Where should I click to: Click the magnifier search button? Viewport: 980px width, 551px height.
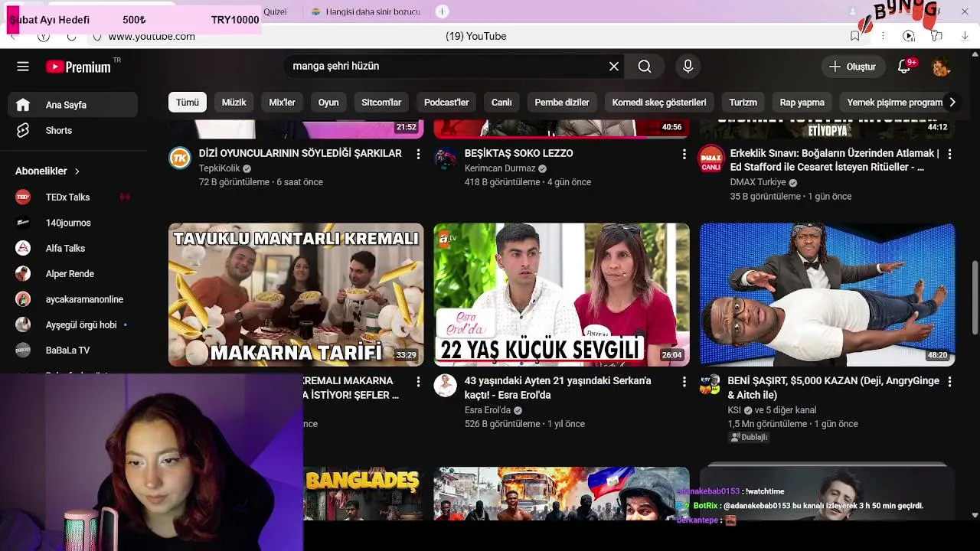tap(645, 67)
